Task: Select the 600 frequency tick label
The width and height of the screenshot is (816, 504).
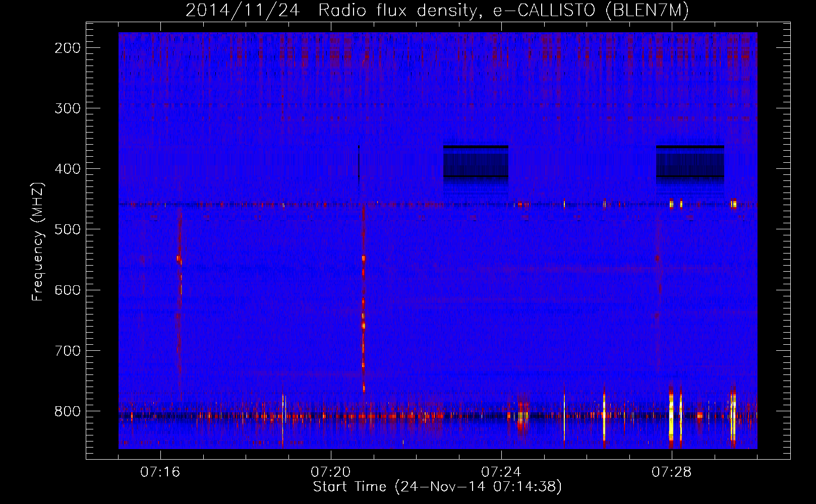Action: pos(67,290)
